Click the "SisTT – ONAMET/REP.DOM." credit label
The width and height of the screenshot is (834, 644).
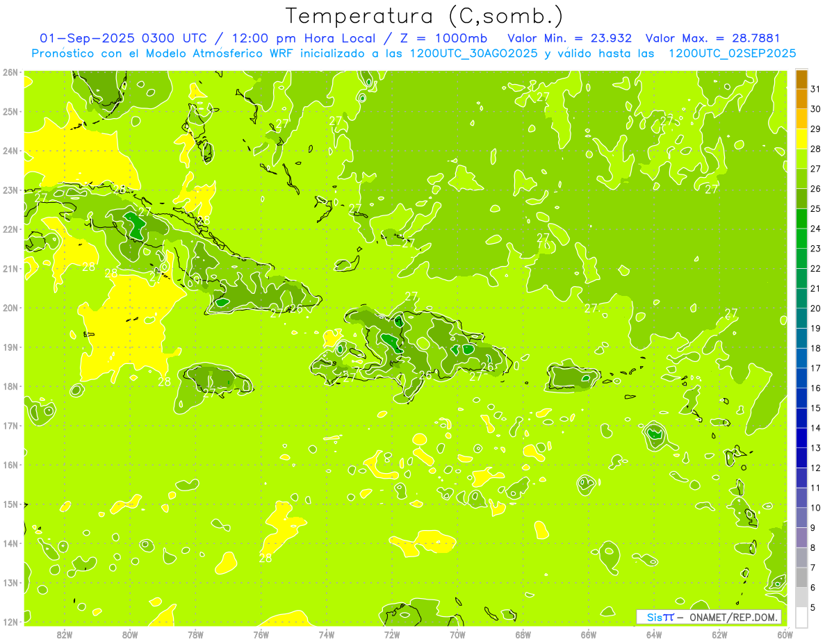[709, 617]
